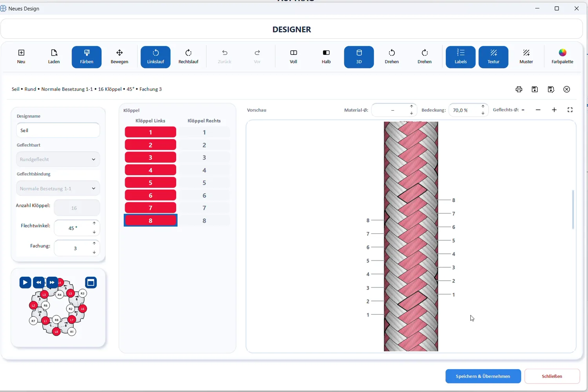Select Klöppel Rechts row 3
Viewport: 588px width, 392px height.
(204, 158)
